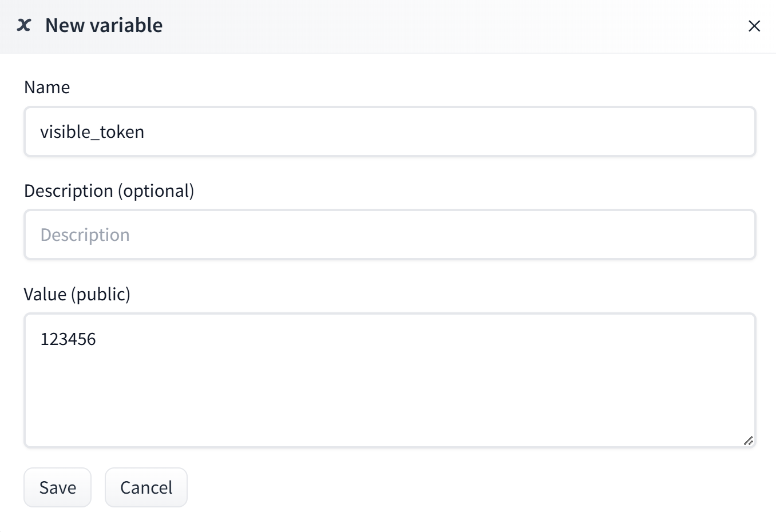Click the word "(public)" in Value label
This screenshot has height=532, width=776.
pos(101,294)
